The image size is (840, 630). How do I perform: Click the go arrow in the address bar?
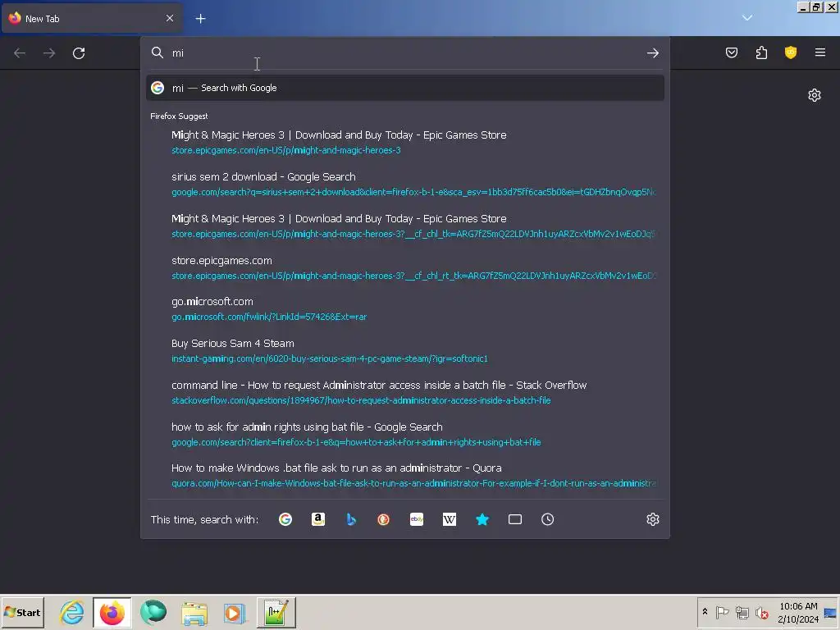point(652,53)
